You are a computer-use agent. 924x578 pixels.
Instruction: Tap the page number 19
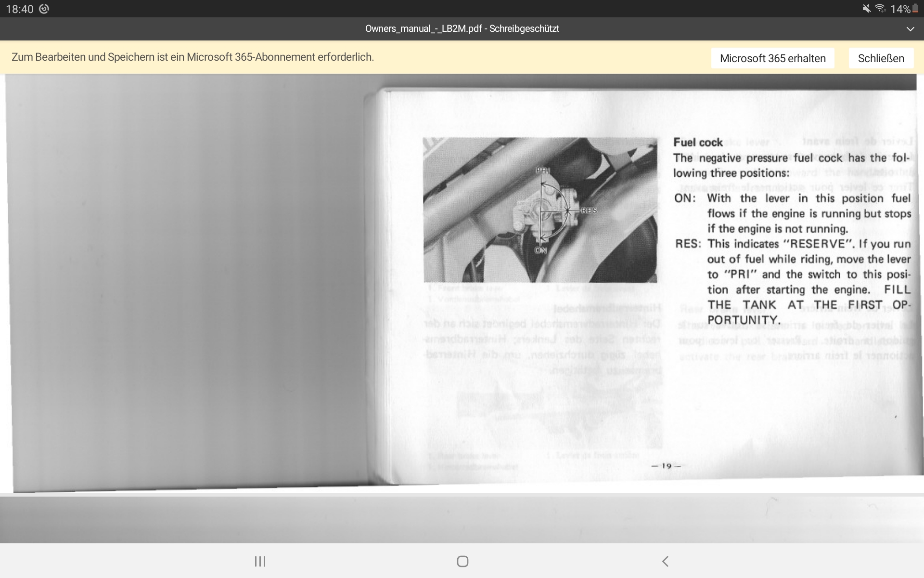(667, 466)
